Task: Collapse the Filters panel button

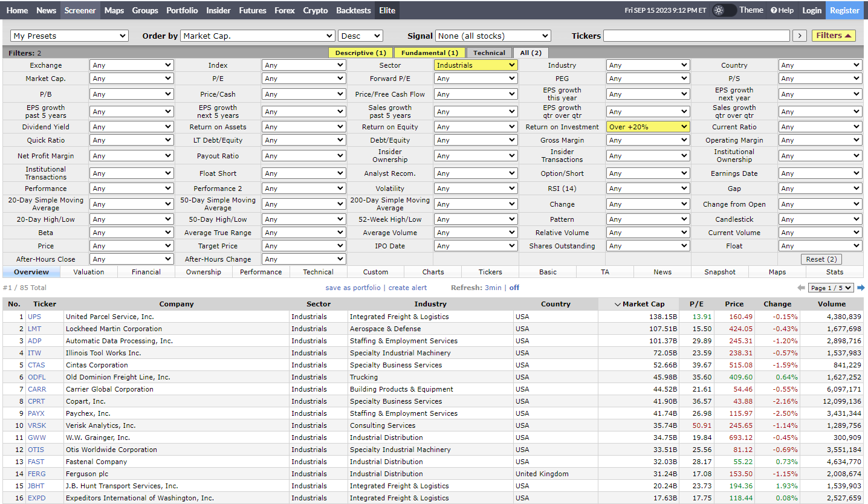Action: tap(834, 36)
